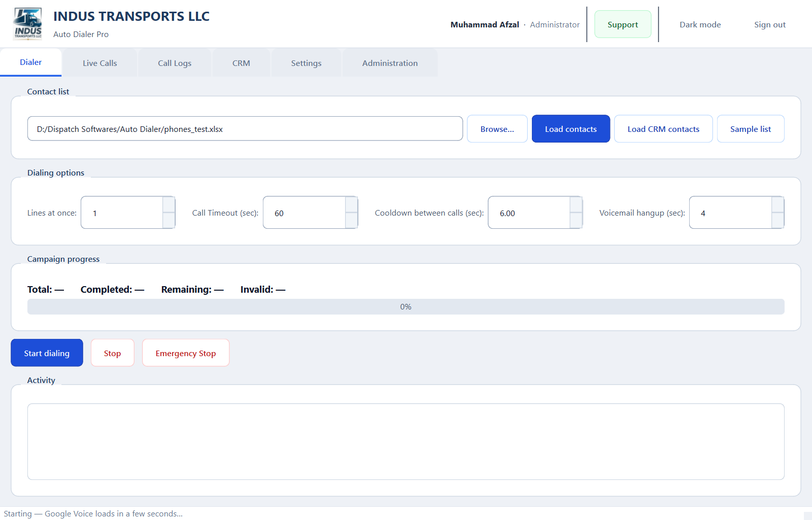Click the Call Timeout value field
This screenshot has width=812, height=520.
click(304, 213)
